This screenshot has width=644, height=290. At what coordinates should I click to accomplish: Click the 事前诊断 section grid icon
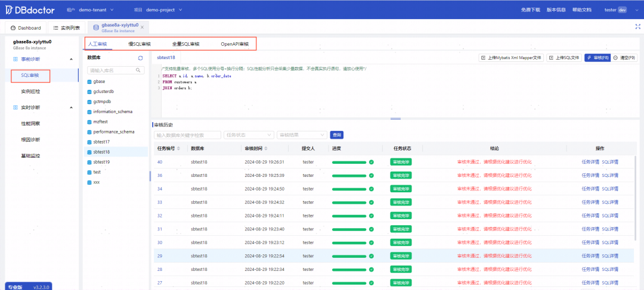coord(15,60)
